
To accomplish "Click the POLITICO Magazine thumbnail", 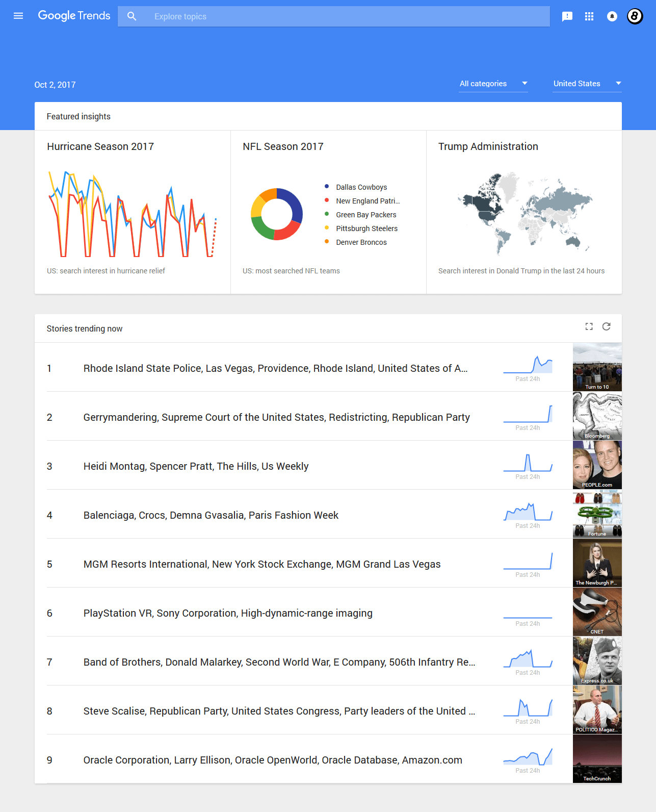I will [x=597, y=710].
